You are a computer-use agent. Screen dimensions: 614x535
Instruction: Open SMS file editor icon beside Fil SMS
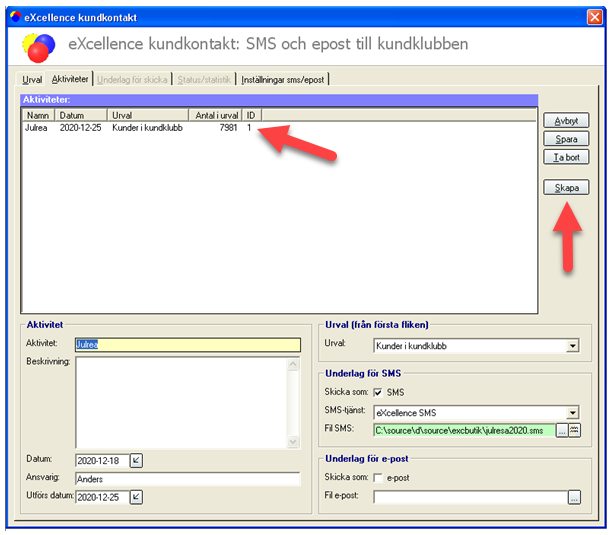[574, 430]
